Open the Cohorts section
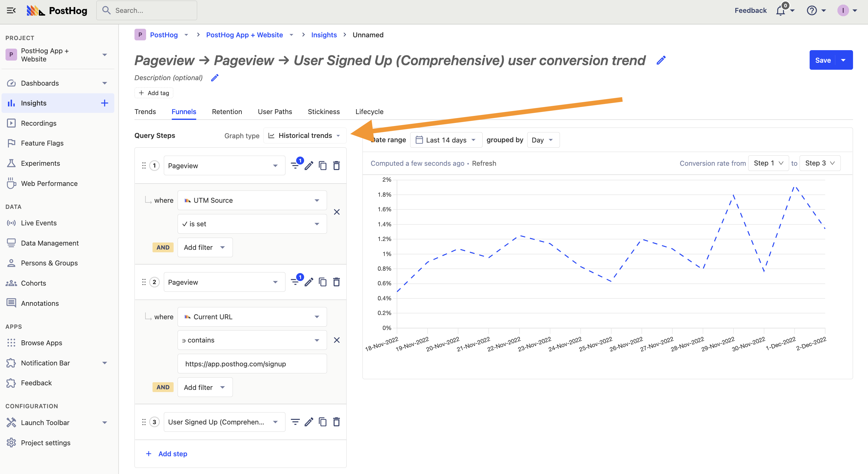This screenshot has height=474, width=868. [x=34, y=283]
